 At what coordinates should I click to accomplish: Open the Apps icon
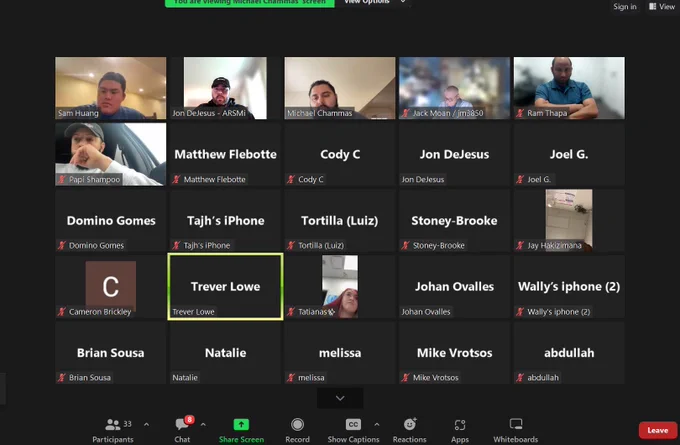pos(460,424)
